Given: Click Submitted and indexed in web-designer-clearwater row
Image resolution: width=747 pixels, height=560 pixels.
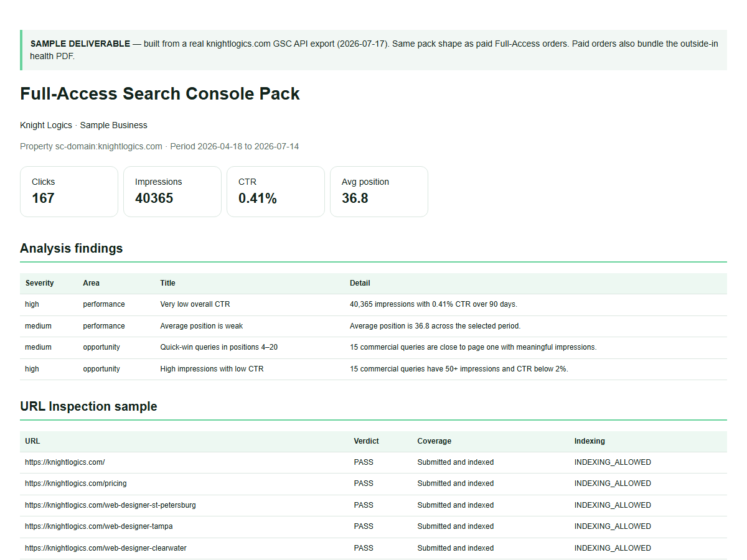Looking at the screenshot, I should click(x=456, y=548).
